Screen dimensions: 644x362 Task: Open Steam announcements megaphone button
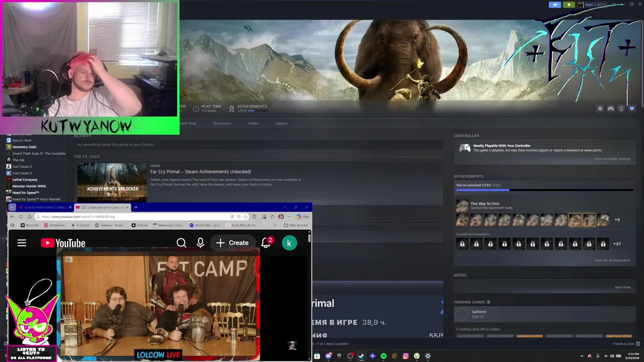click(x=555, y=5)
